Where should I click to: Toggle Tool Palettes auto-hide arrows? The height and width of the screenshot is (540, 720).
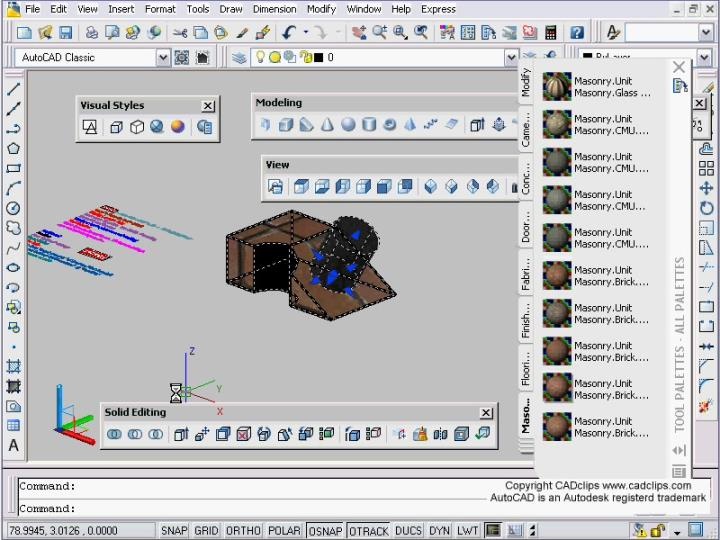pyautogui.click(x=679, y=450)
